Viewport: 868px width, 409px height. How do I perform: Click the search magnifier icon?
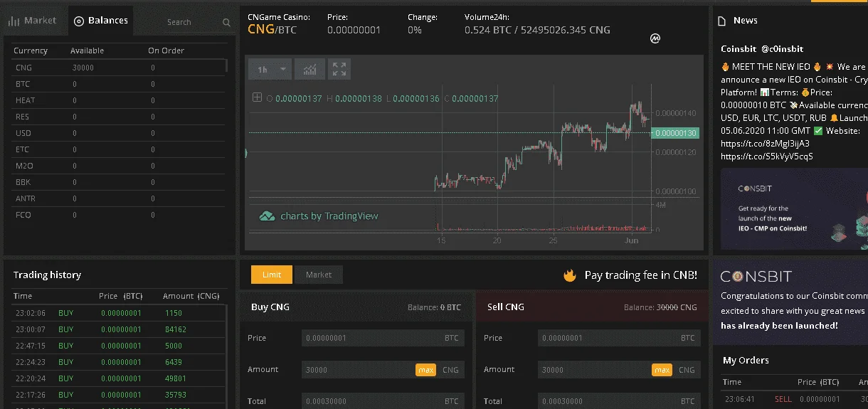tap(226, 23)
